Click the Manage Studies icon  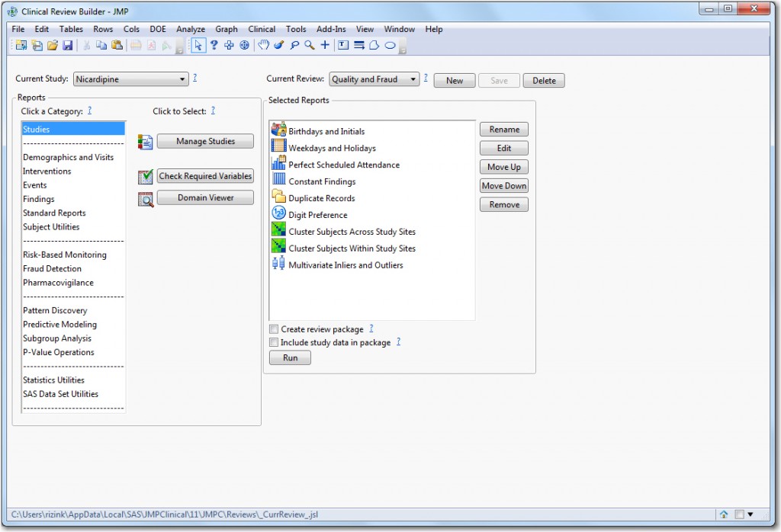tap(146, 142)
